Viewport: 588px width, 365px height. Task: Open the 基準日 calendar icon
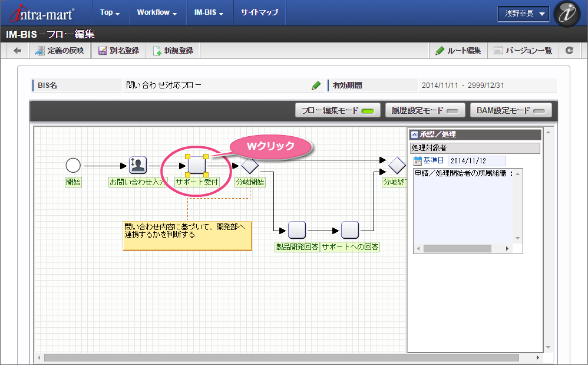(417, 161)
